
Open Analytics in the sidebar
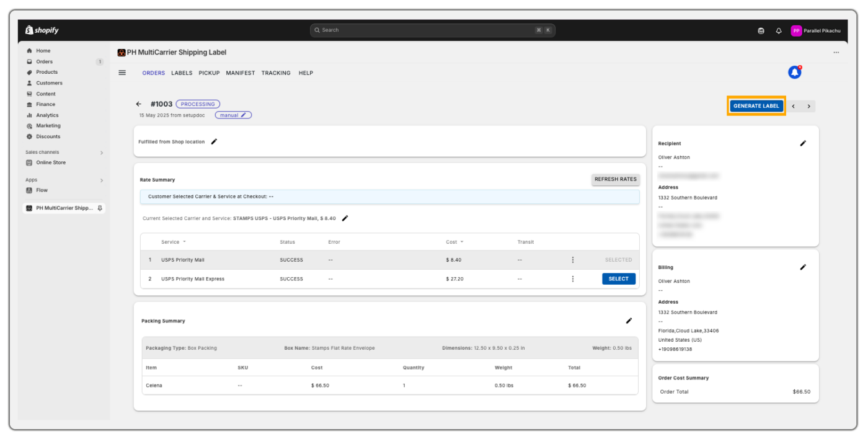47,115
